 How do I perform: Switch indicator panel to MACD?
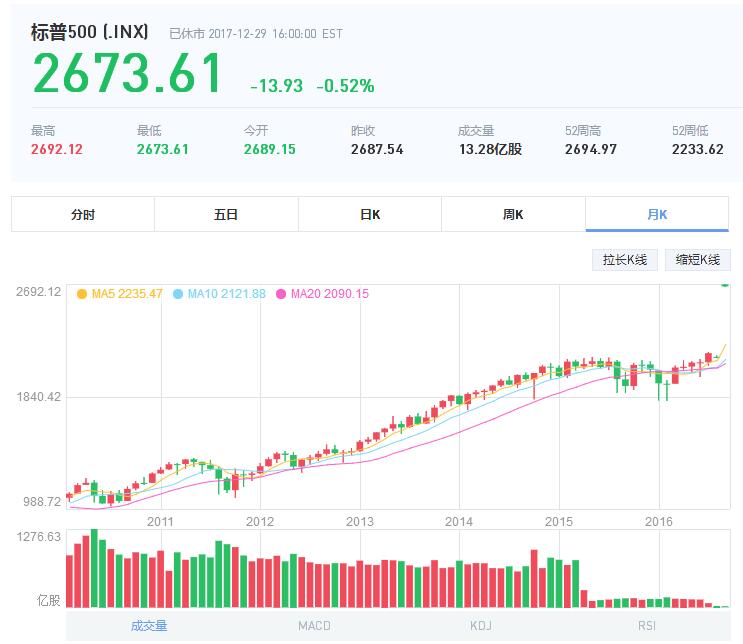click(x=314, y=626)
